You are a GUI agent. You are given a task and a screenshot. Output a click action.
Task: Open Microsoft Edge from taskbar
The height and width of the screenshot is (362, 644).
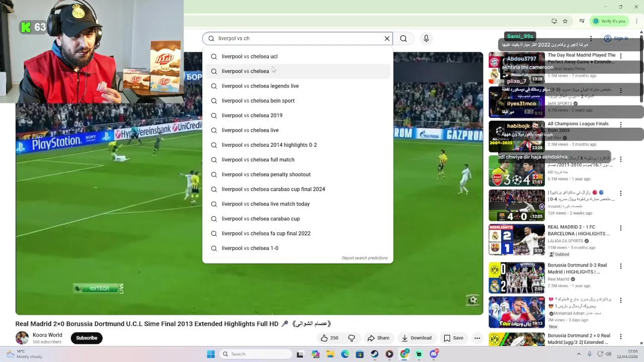[345, 354]
